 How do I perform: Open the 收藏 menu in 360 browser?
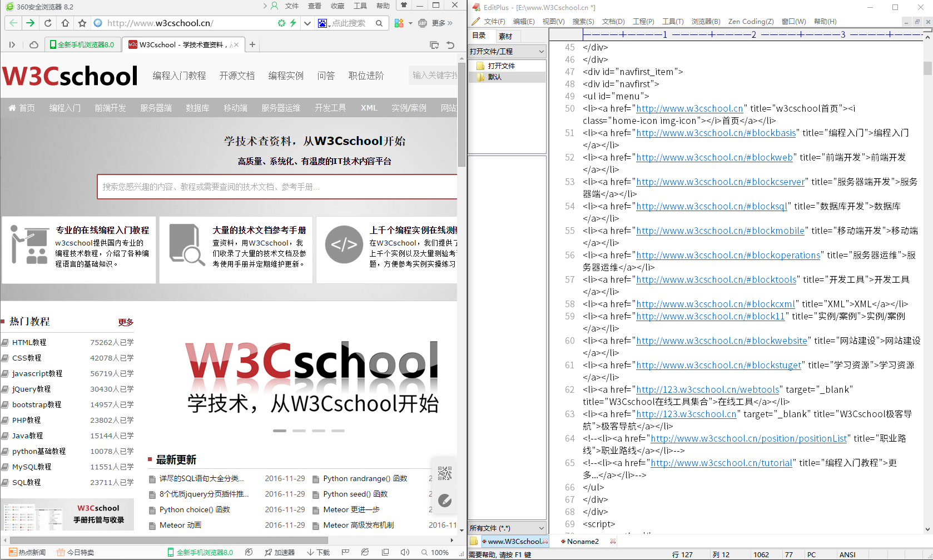(x=338, y=6)
